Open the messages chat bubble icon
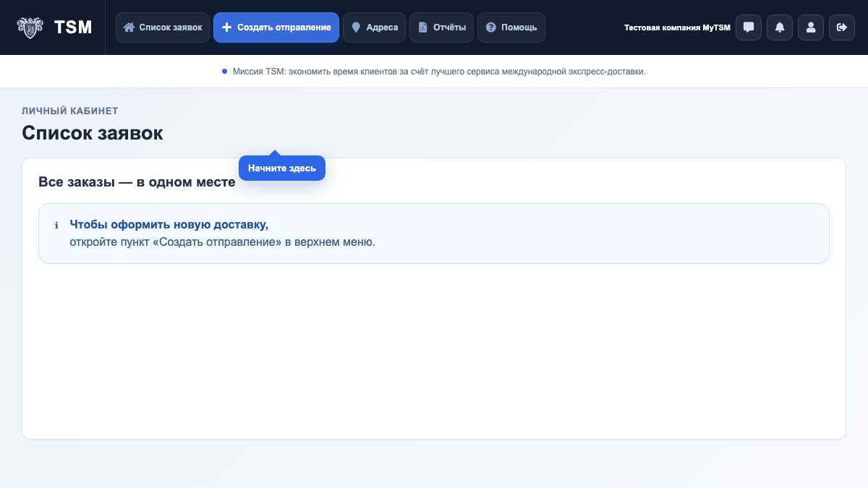868x488 pixels. [x=749, y=27]
